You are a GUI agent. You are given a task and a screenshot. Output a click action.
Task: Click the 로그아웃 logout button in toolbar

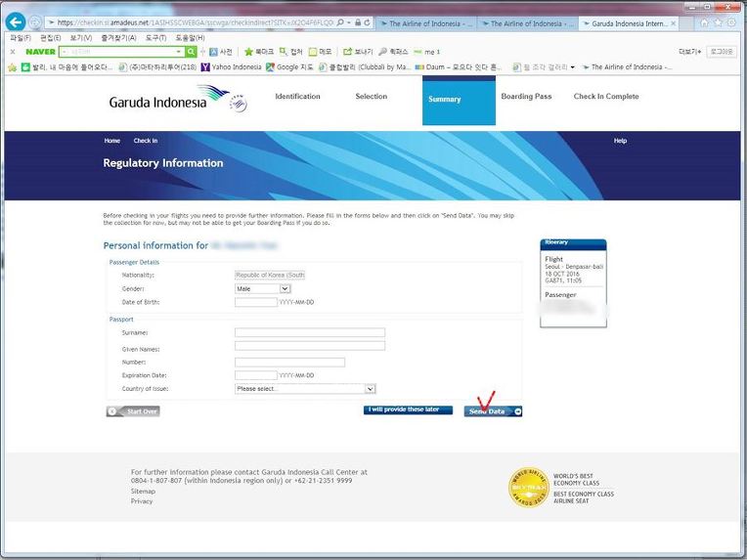coord(722,52)
